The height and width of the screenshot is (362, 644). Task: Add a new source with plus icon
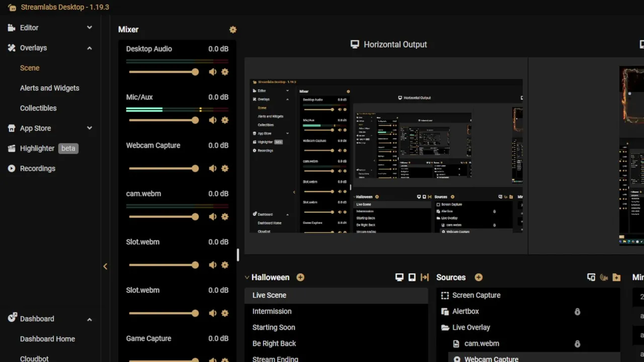click(x=478, y=277)
